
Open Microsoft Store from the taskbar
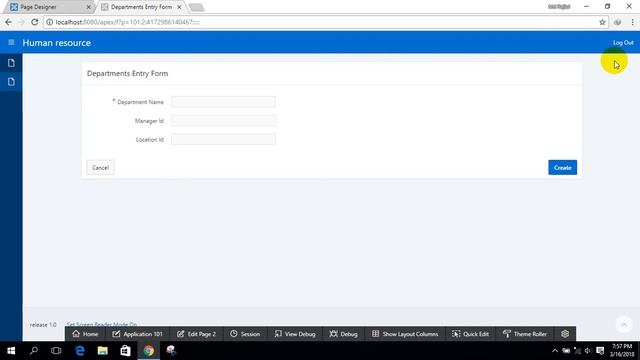point(125,350)
